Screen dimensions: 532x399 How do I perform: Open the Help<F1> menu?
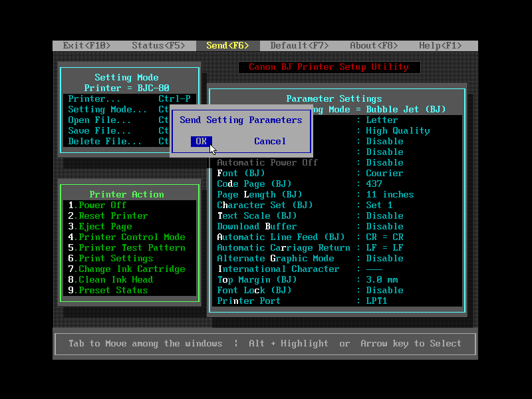pyautogui.click(x=440, y=45)
